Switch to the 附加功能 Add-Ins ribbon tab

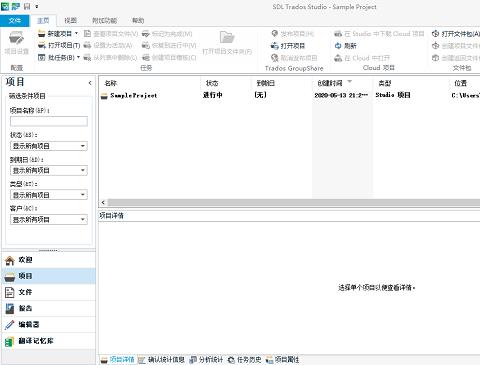pyautogui.click(x=105, y=21)
